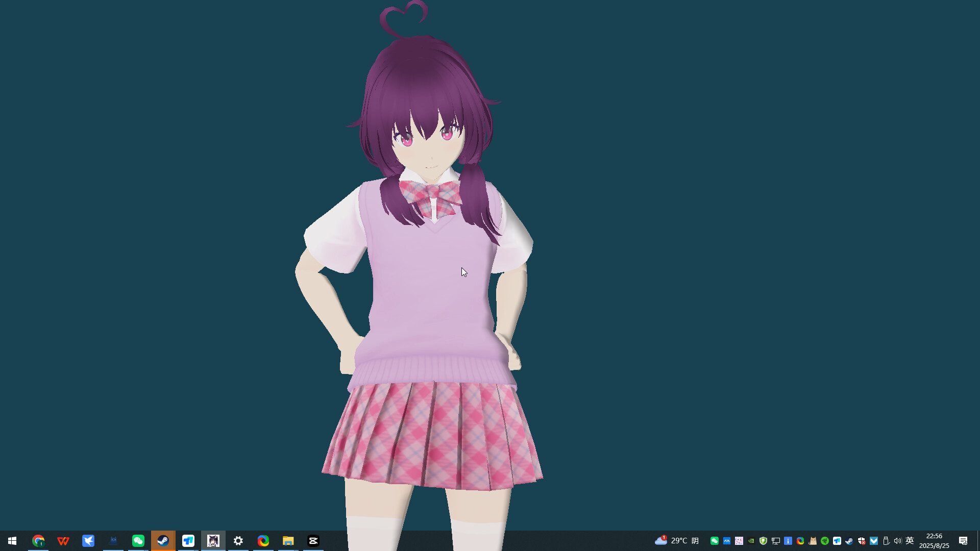Open the blue bird app on taskbar
Screen dimensions: 980x551
pos(88,541)
